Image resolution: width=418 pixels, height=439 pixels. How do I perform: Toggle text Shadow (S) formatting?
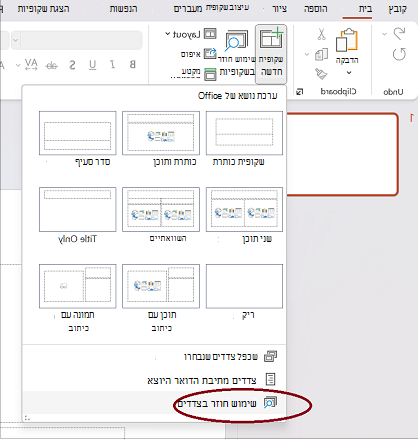(x=72, y=65)
